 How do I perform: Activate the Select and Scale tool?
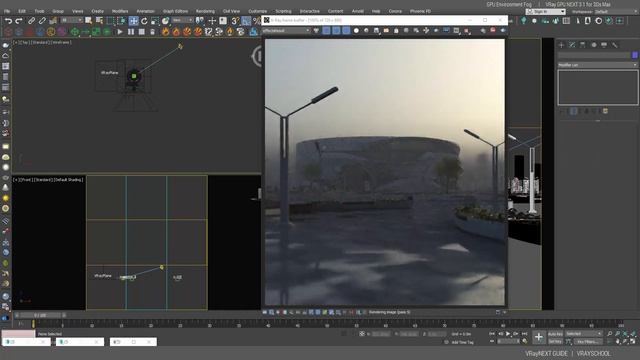point(155,20)
